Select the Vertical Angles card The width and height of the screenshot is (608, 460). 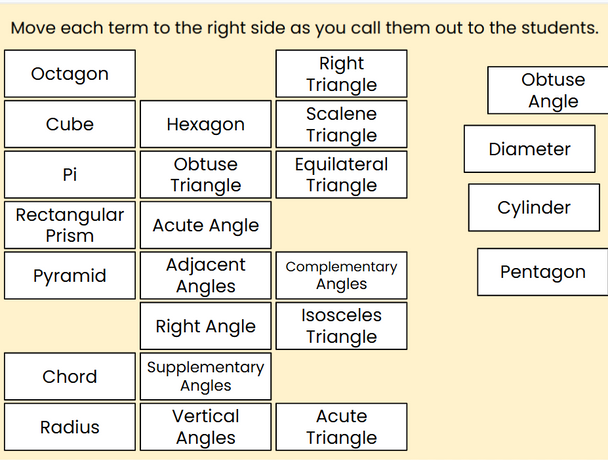206,427
